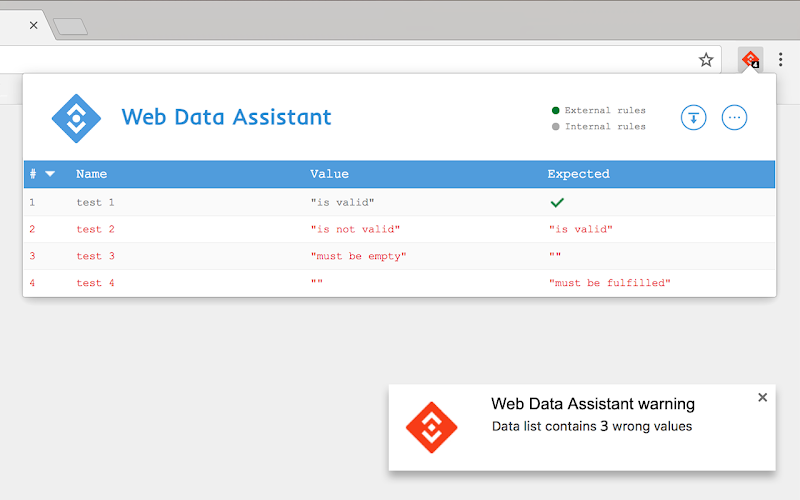The image size is (800, 500).
Task: Click the green checkmark for test 1
Action: click(x=557, y=203)
